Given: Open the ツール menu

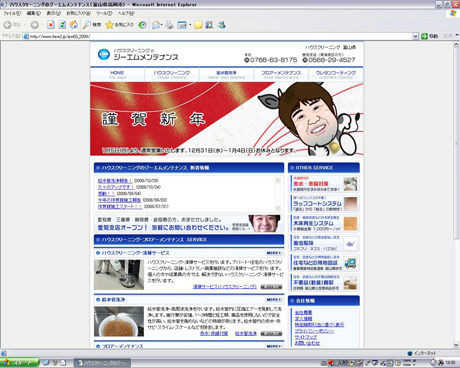Looking at the screenshot, I should click(x=104, y=13).
